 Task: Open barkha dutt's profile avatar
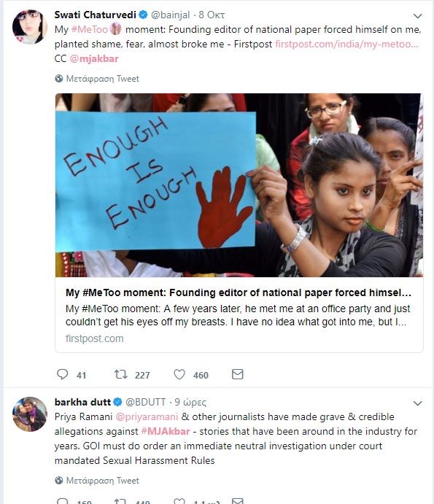pos(30,414)
